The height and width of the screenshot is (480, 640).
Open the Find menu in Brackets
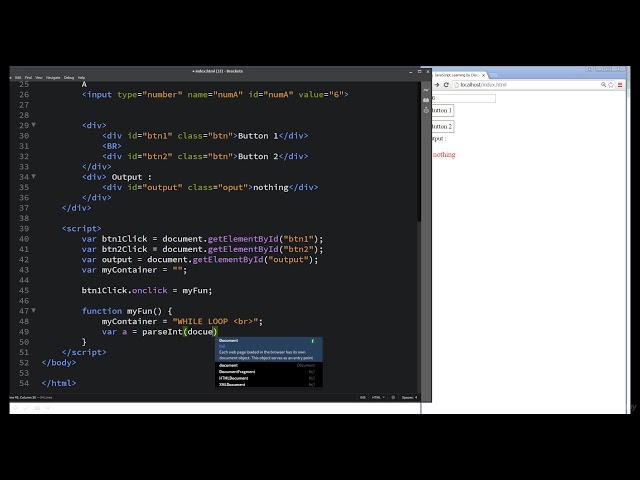(x=28, y=78)
